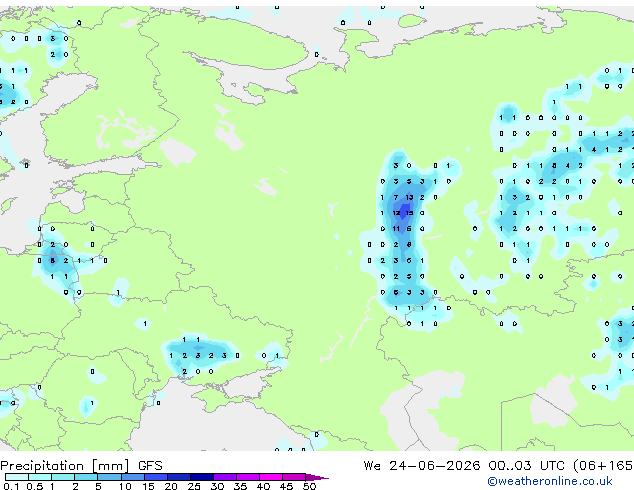Click the legend label '0.5'

click(x=35, y=486)
